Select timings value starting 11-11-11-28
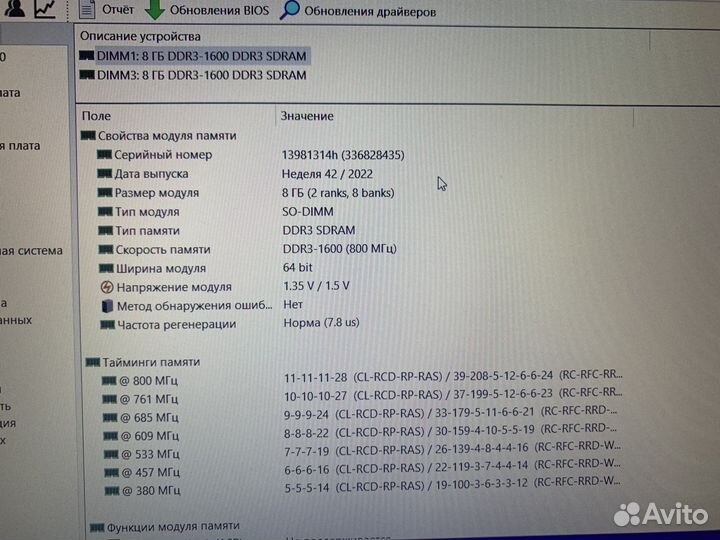The image size is (720, 540). (453, 377)
